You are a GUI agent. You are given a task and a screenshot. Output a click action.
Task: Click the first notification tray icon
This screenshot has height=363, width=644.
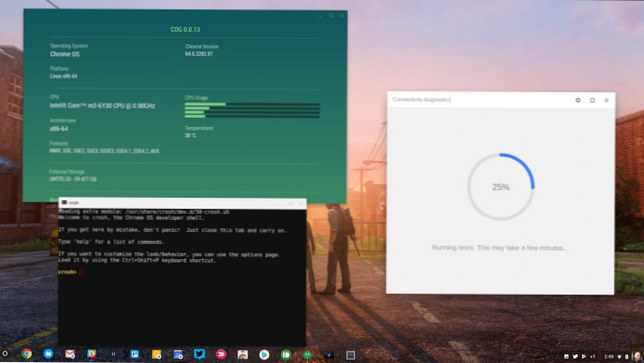566,356
